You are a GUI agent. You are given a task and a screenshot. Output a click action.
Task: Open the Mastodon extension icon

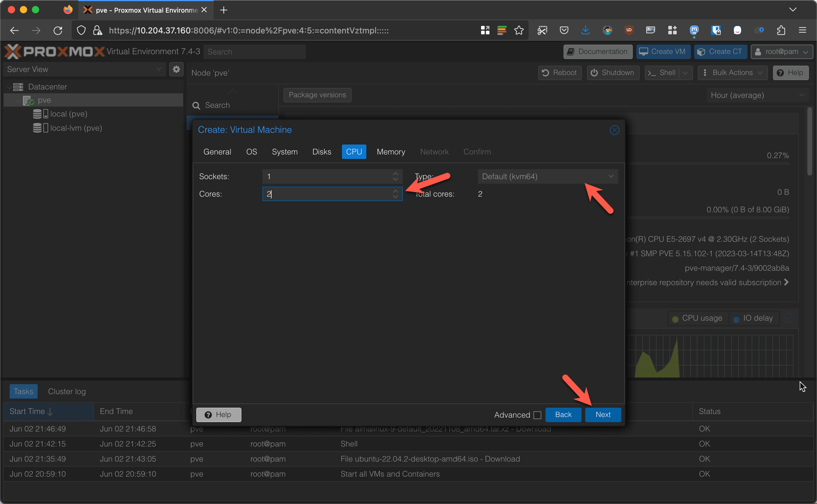click(694, 30)
